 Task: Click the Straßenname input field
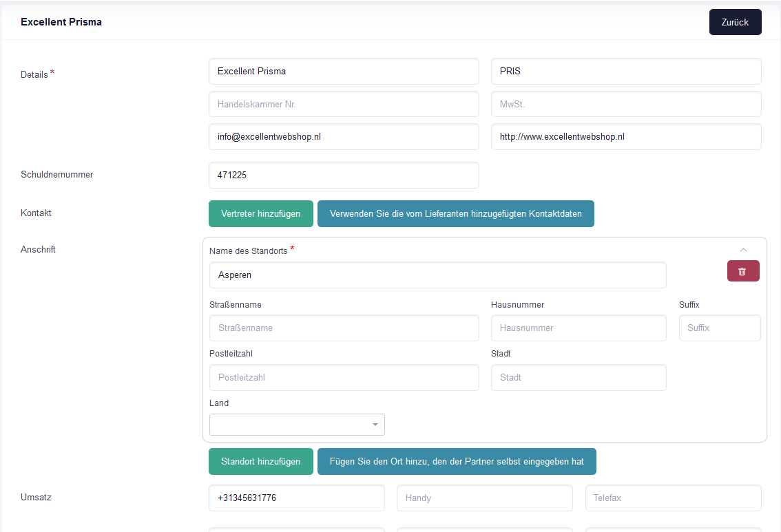point(344,328)
